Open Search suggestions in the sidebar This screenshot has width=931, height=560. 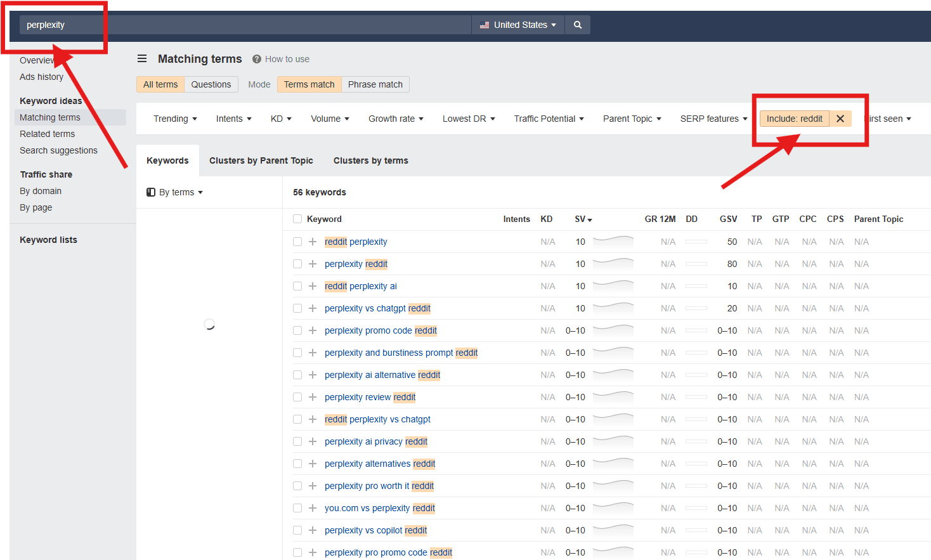coord(59,150)
